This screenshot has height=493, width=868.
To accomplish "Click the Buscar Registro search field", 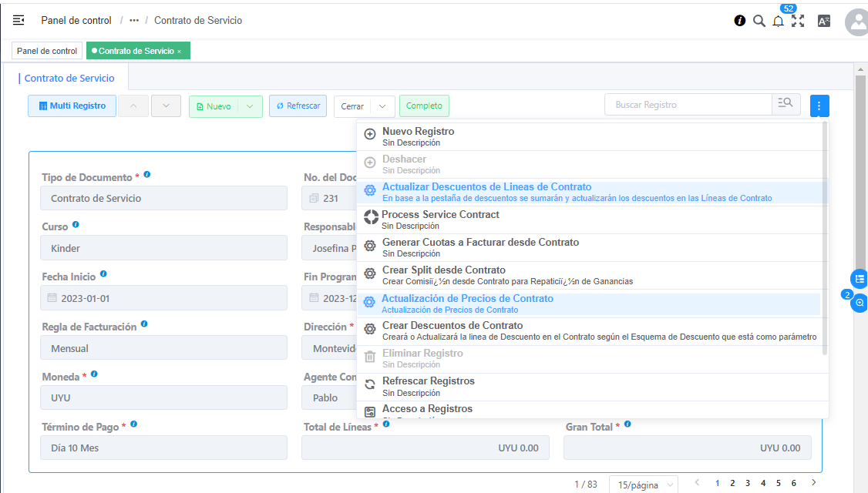I will point(688,105).
